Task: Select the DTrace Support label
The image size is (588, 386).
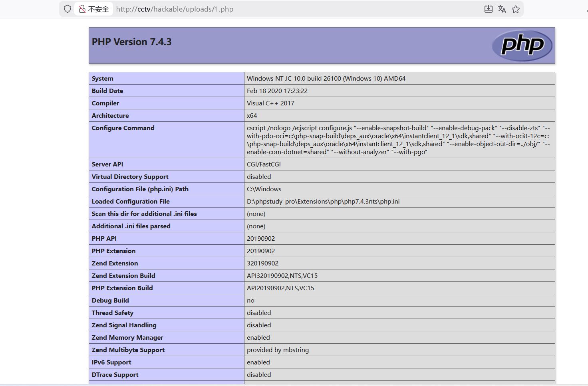Action: pyautogui.click(x=115, y=375)
